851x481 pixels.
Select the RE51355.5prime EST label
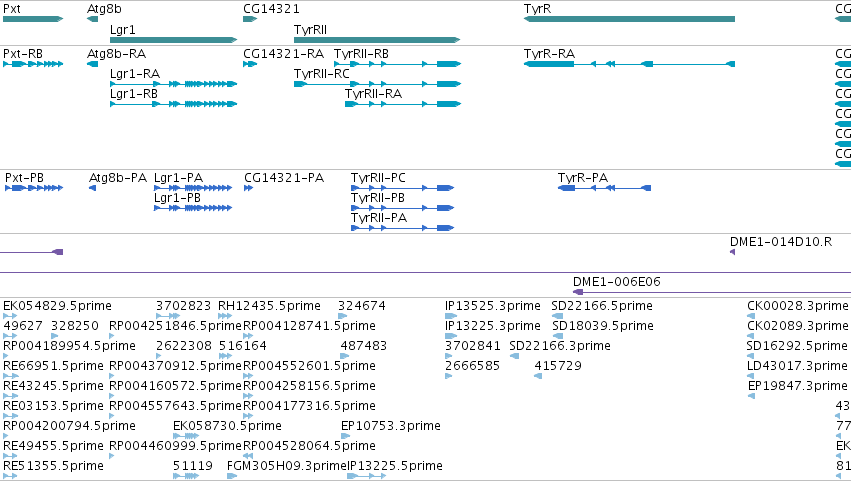pos(53,467)
